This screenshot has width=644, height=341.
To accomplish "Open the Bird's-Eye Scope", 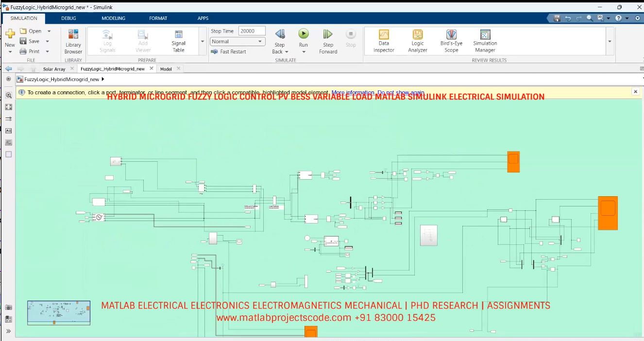I will coord(451,41).
